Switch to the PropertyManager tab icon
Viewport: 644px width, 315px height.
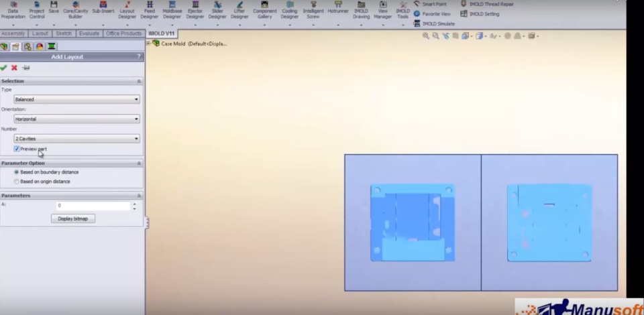15,46
